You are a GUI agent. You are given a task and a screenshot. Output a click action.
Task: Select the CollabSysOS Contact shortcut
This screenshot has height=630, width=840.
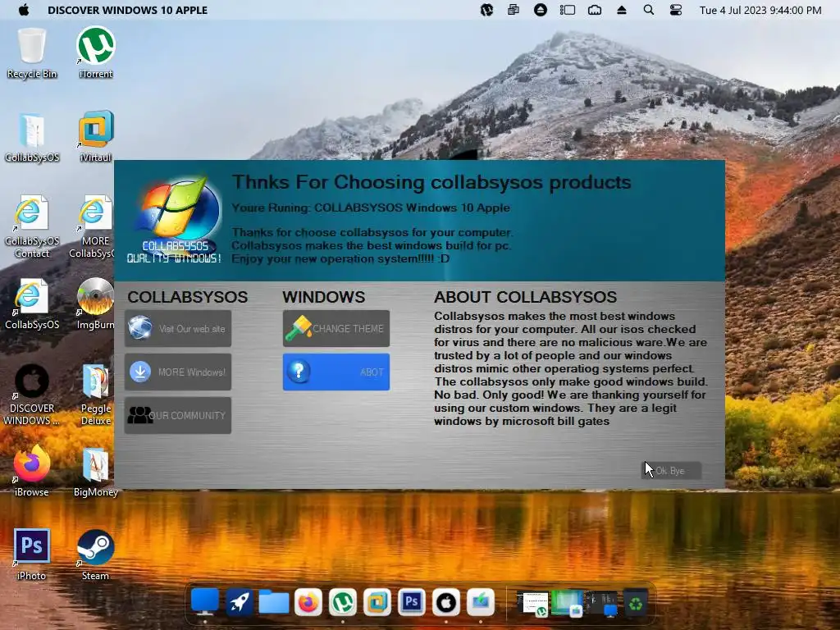coord(32,227)
